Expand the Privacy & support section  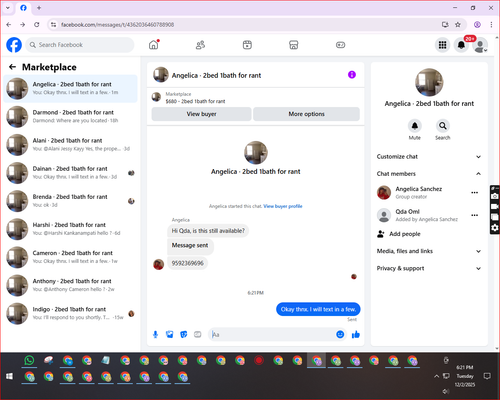429,268
